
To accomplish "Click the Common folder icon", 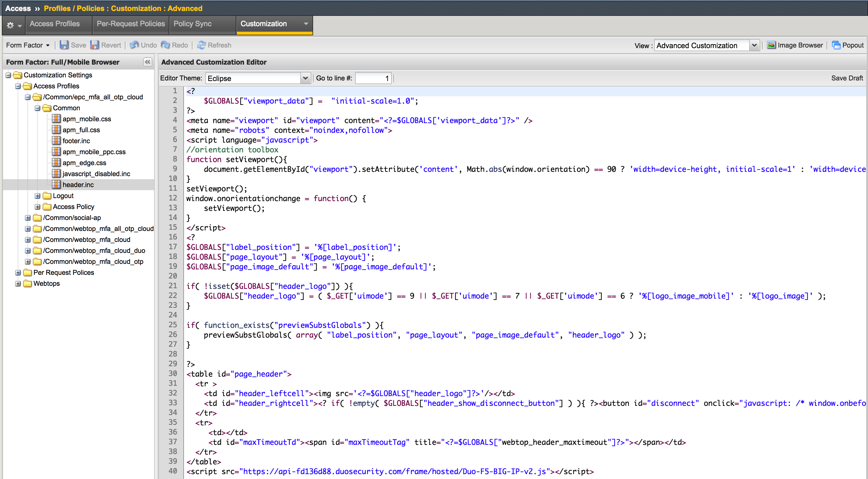I will [x=47, y=108].
